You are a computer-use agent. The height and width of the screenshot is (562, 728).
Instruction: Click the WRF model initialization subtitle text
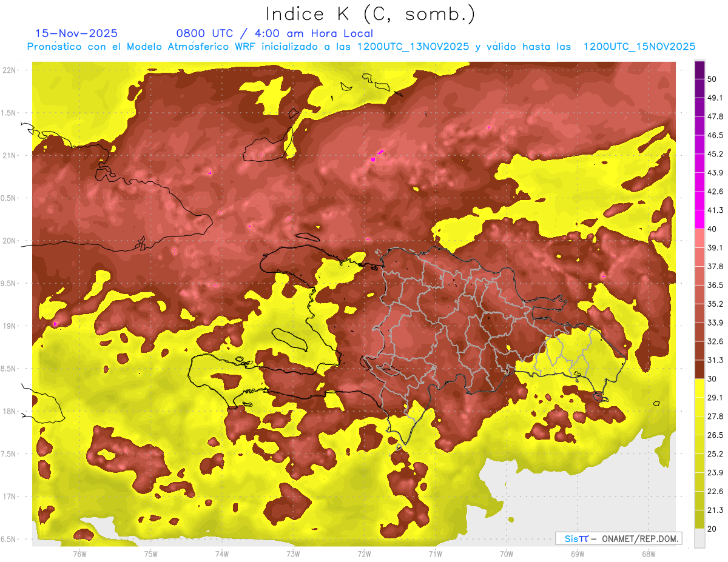pyautogui.click(x=361, y=47)
